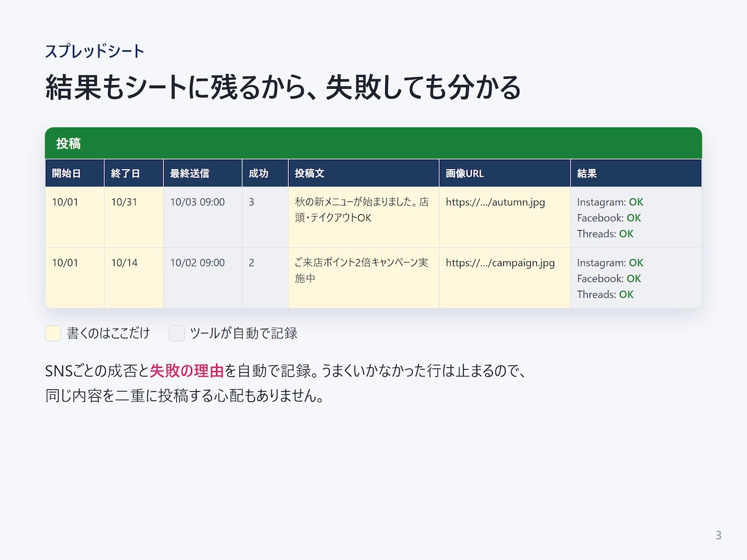The image size is (747, 560).
Task: Click the 10/03 09:00 last sent cell
Action: coord(203,217)
